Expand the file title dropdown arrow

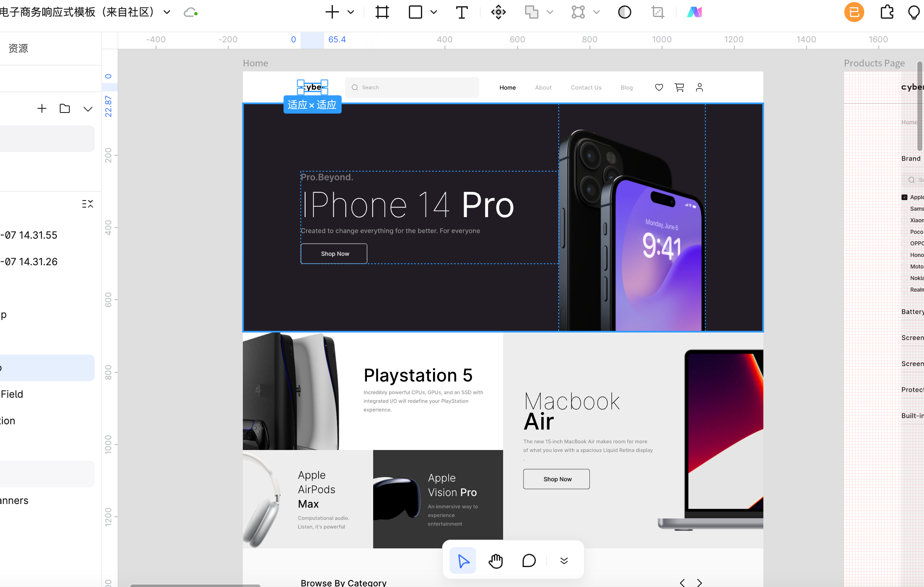[x=167, y=12]
